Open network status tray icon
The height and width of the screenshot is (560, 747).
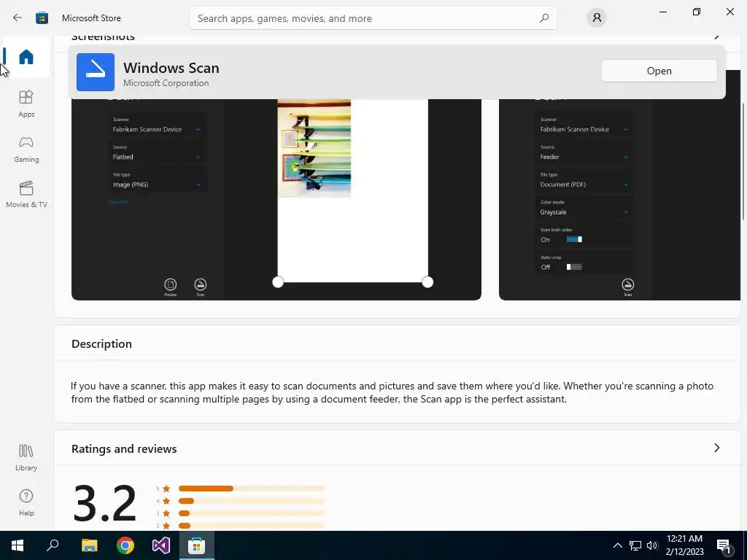click(635, 545)
